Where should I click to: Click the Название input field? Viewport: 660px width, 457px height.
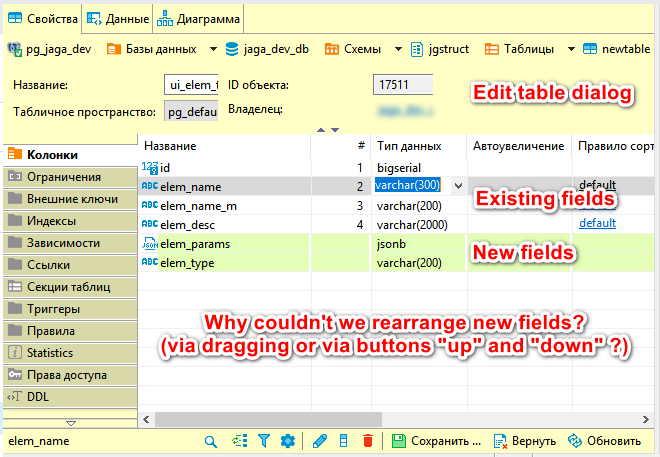coord(191,85)
